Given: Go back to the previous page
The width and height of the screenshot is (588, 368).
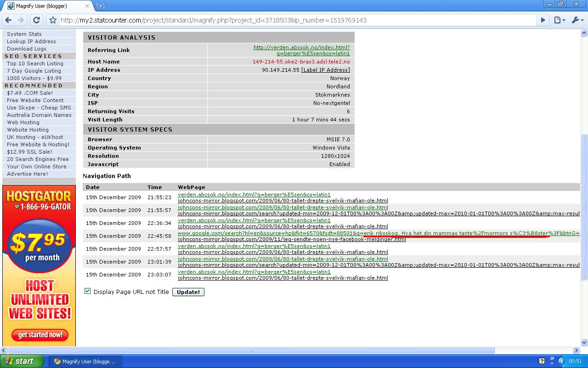Looking at the screenshot, I should [8, 20].
